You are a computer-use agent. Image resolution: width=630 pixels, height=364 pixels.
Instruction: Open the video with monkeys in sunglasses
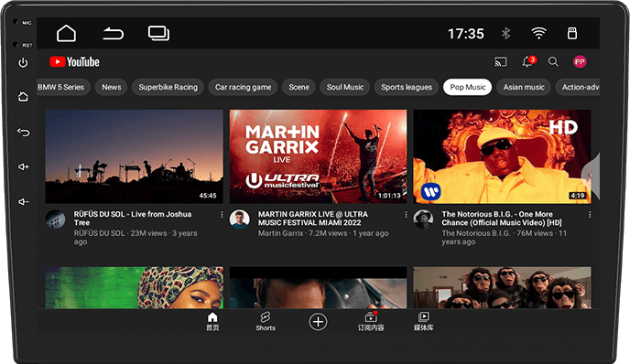[502, 288]
